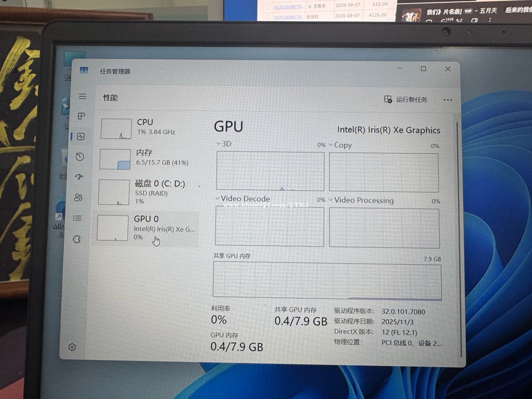
Task: Open the Services puzzle icon in sidebar
Action: 77,239
